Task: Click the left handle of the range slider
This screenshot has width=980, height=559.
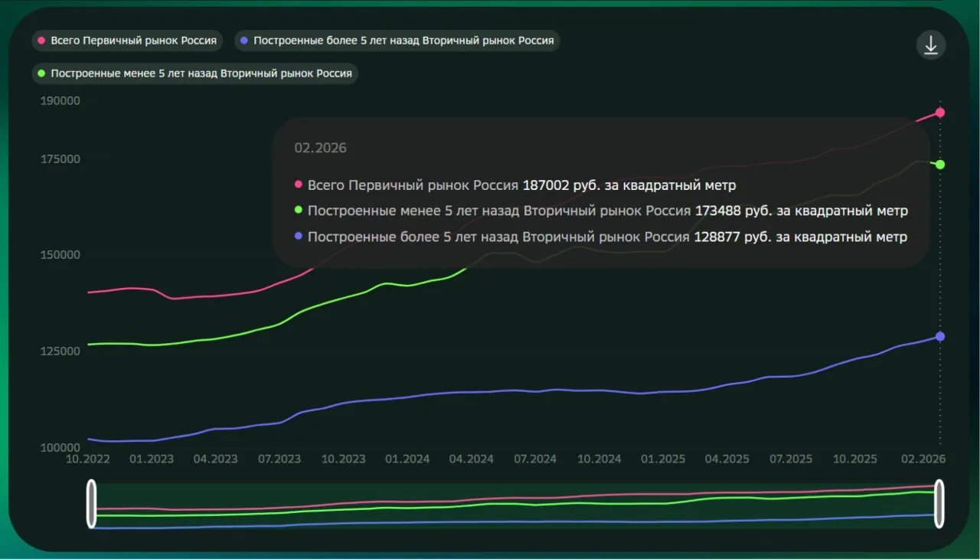Action: pos(92,504)
